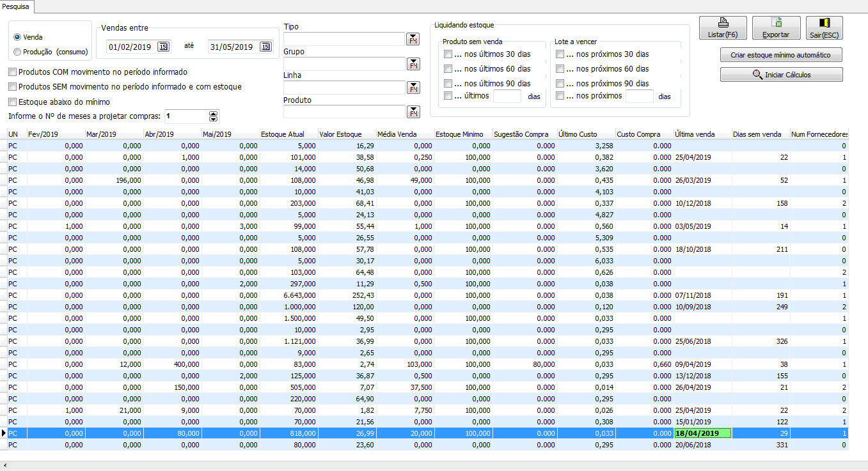Increase or decrease months projection spinner
This screenshot has width=868, height=471.
[214, 116]
